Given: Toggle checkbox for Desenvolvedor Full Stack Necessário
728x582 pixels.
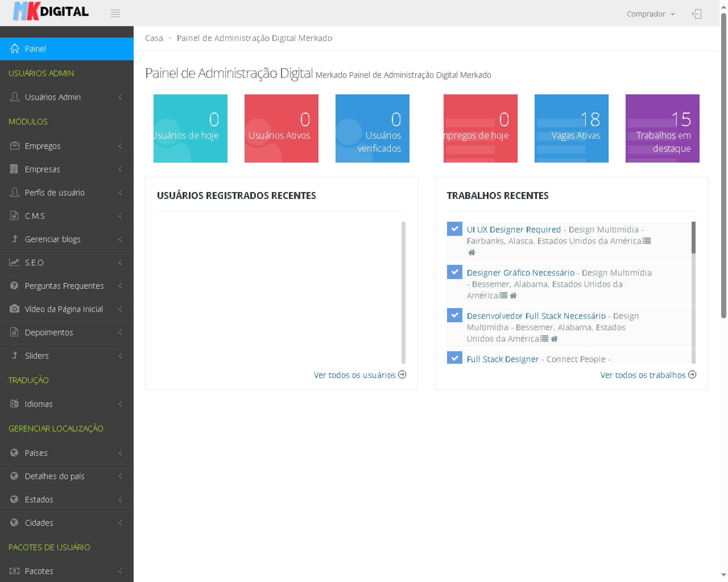Looking at the screenshot, I should click(454, 315).
